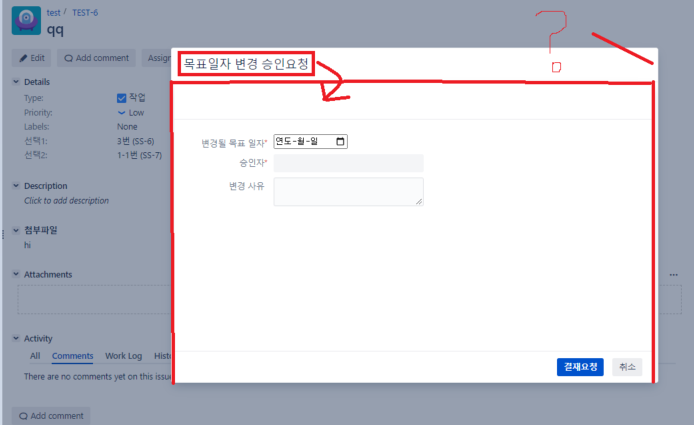Screen dimensions: 694x425
Task: Click the blue 결재요청 submit button
Action: (x=580, y=367)
